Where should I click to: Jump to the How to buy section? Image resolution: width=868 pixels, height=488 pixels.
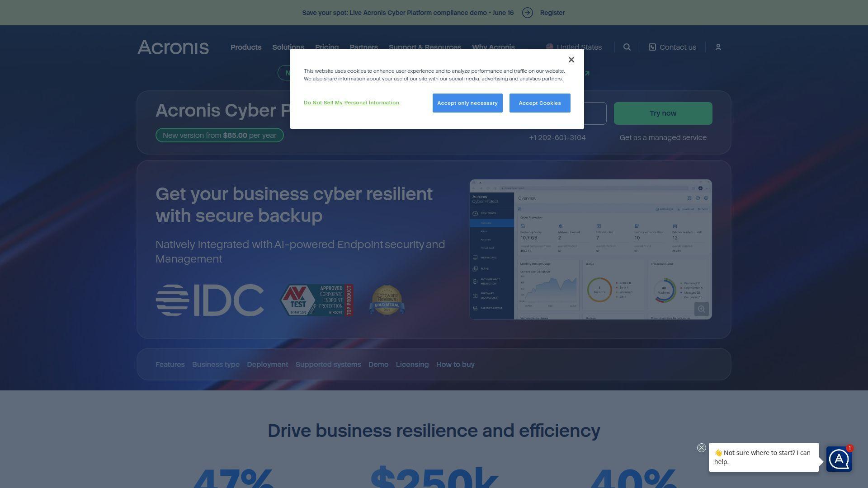455,365
